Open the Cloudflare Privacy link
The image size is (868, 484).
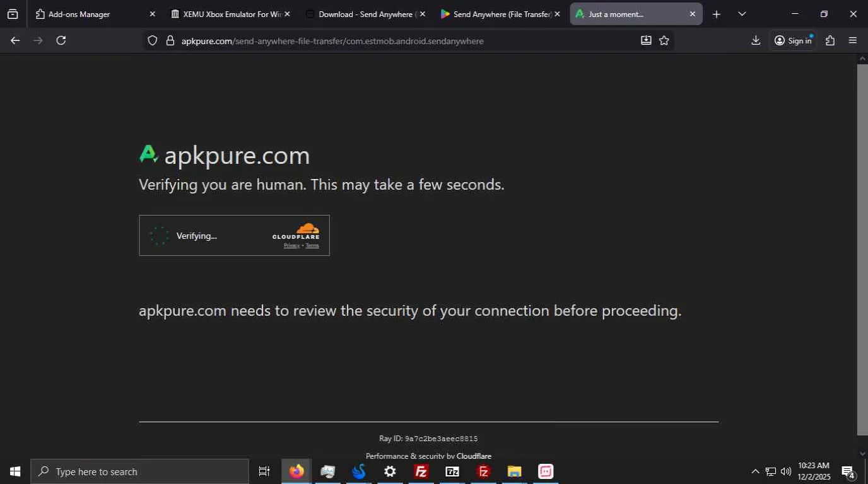click(291, 246)
